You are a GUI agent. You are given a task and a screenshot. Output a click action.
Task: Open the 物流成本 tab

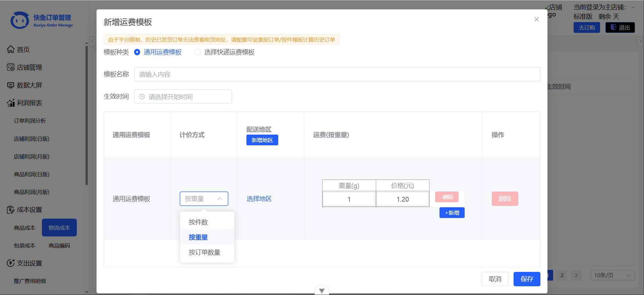tap(59, 228)
